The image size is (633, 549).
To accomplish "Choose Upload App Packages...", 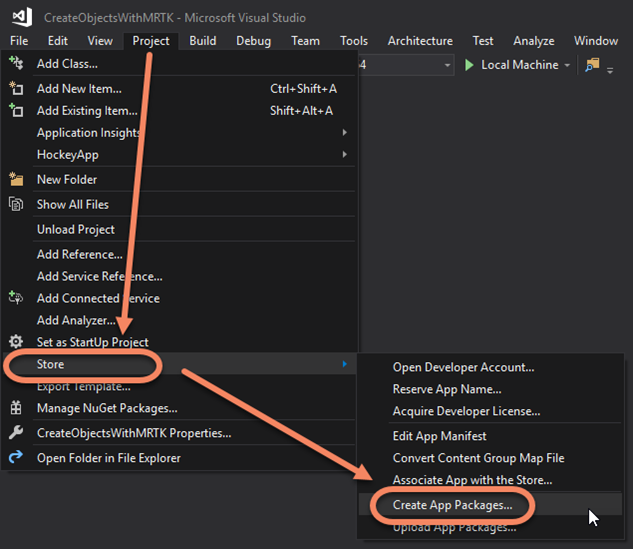I will pos(490,527).
